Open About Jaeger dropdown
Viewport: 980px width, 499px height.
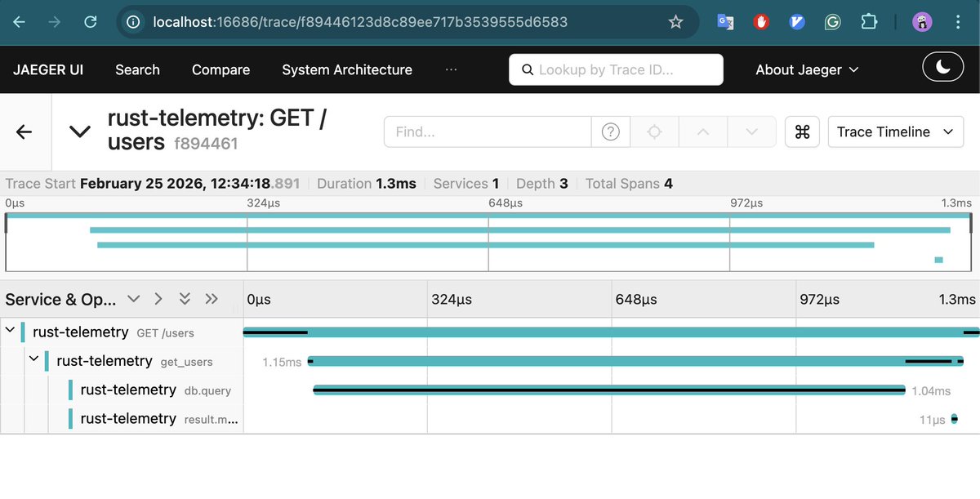coord(807,69)
